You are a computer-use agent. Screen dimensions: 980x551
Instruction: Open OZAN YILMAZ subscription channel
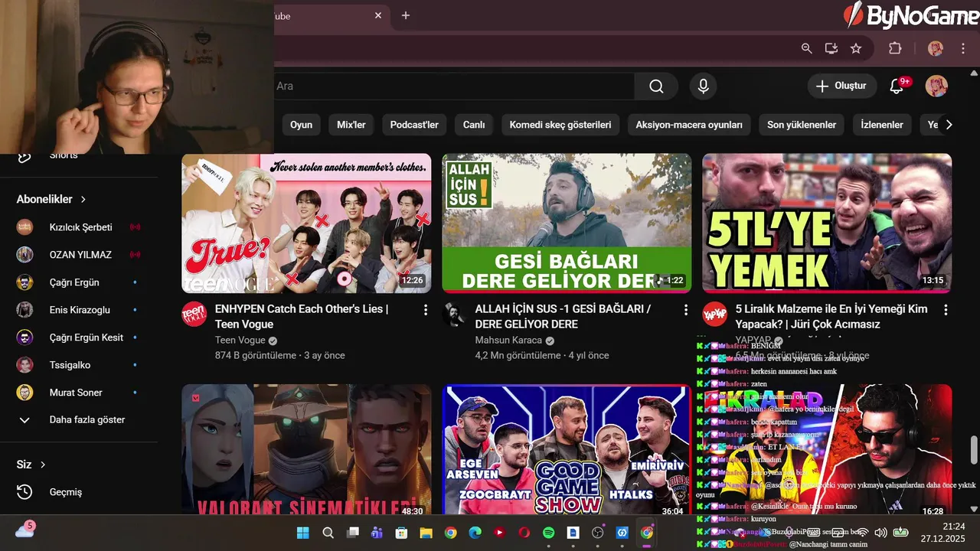tap(79, 255)
